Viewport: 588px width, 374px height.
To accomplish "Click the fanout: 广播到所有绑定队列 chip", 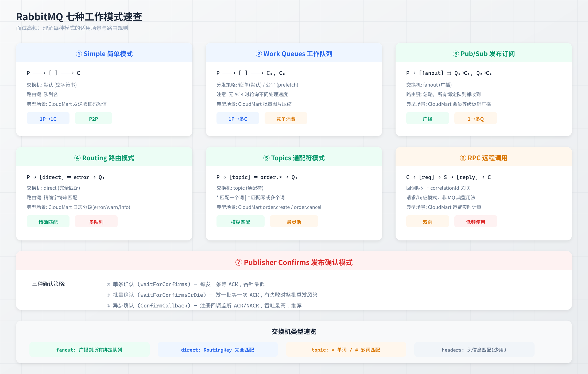I will click(90, 349).
